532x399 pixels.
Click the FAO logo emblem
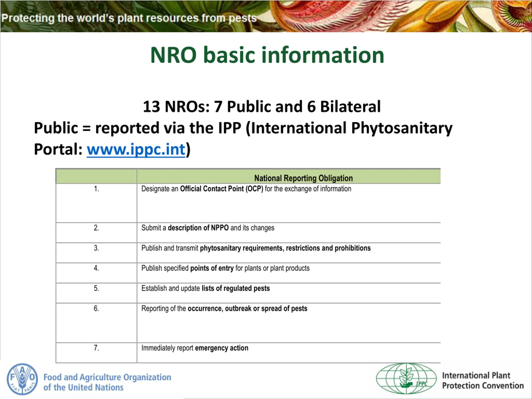point(22,379)
